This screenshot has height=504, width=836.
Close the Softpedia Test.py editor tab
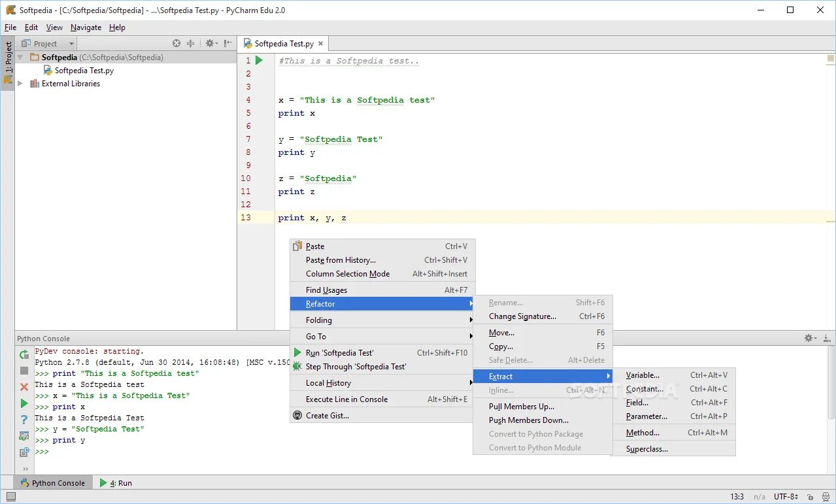pyautogui.click(x=320, y=44)
